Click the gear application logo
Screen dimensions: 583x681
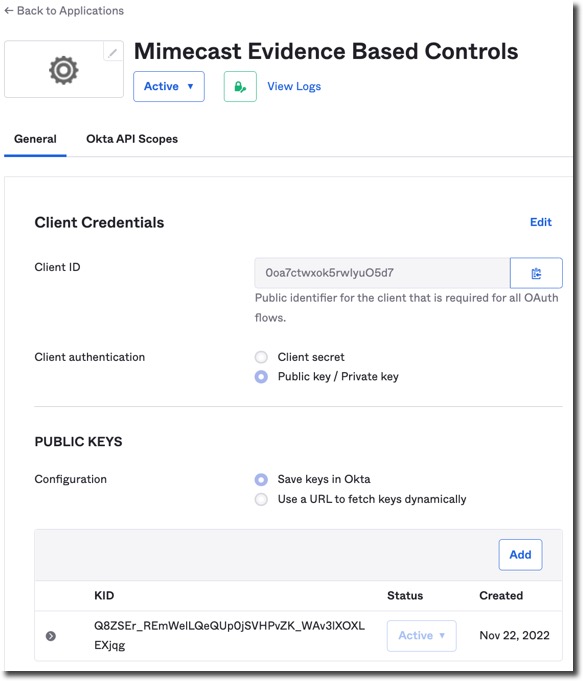(x=63, y=69)
